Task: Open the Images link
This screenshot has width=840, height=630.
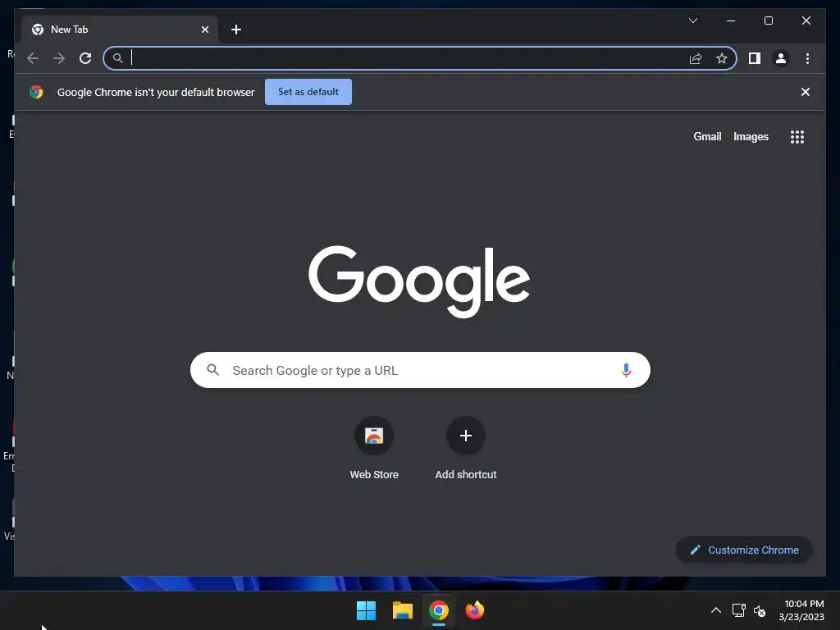Action: coord(751,137)
